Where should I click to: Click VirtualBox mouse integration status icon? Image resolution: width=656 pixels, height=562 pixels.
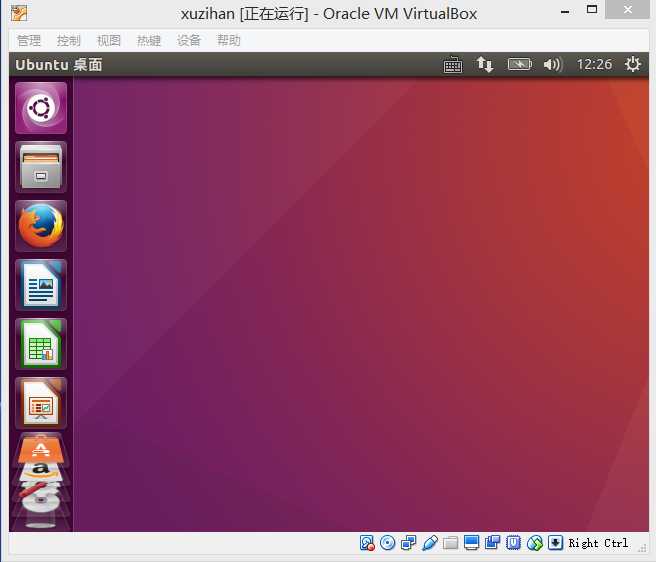click(x=535, y=543)
